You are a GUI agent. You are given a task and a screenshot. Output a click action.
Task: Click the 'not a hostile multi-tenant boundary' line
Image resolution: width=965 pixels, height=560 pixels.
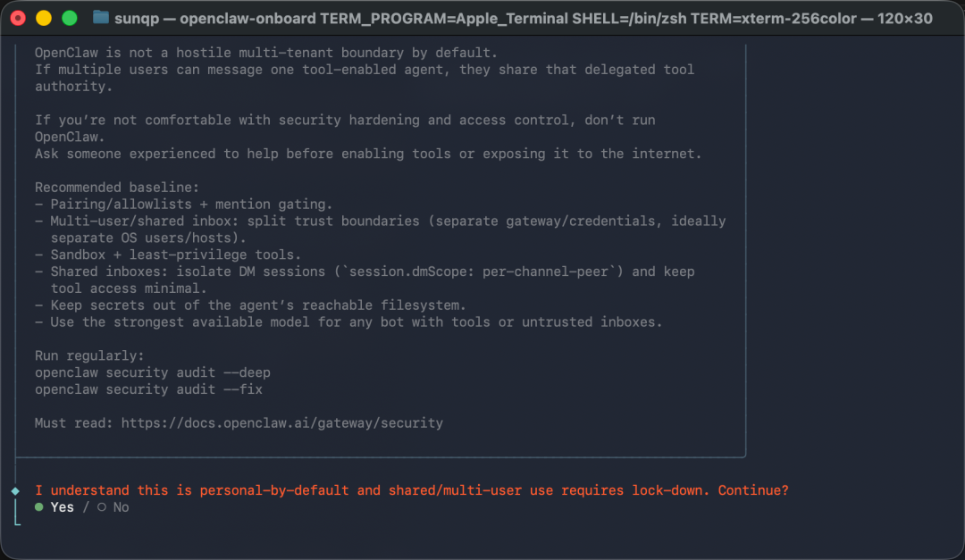(x=266, y=53)
